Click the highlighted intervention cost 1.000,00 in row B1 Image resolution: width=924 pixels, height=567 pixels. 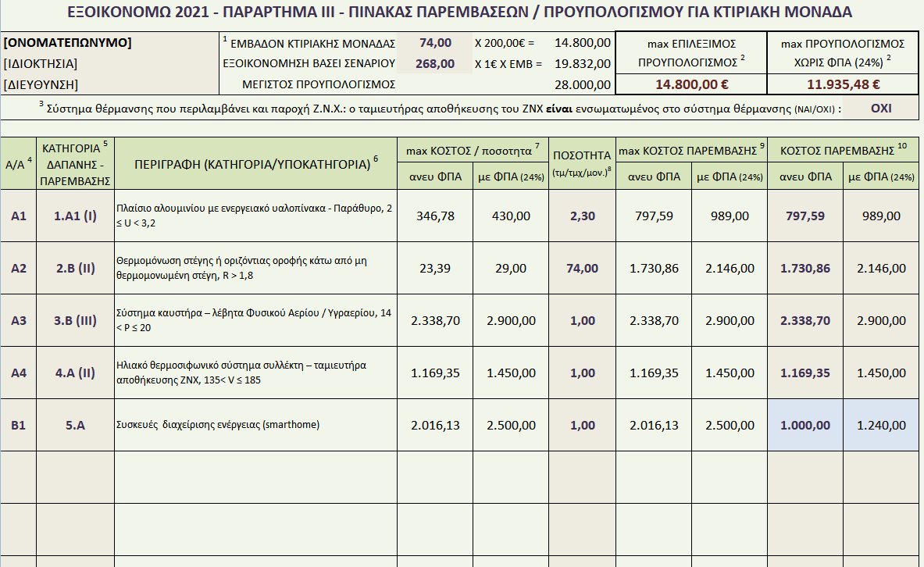pos(805,425)
